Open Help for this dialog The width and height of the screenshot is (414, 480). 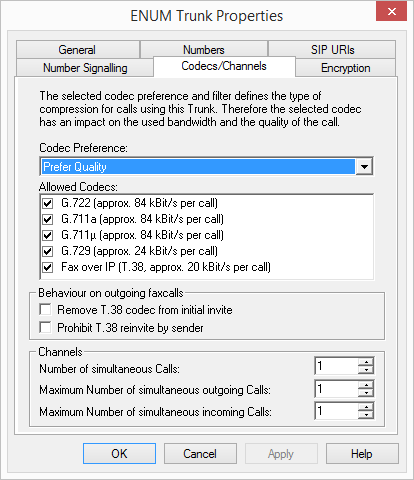coord(362,454)
